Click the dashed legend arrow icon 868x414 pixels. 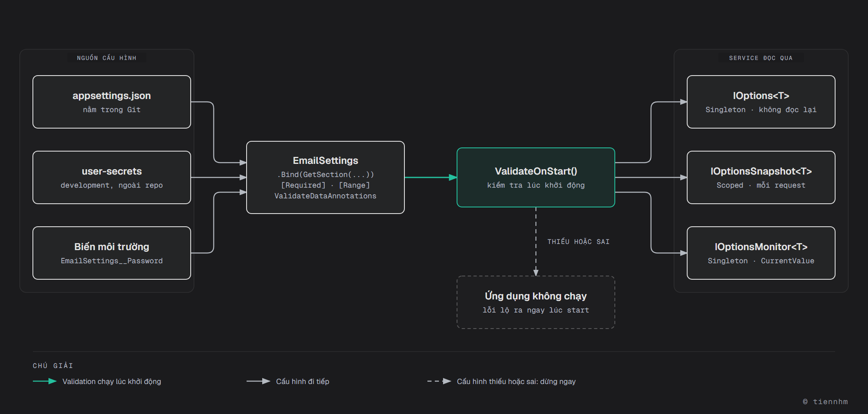click(439, 381)
